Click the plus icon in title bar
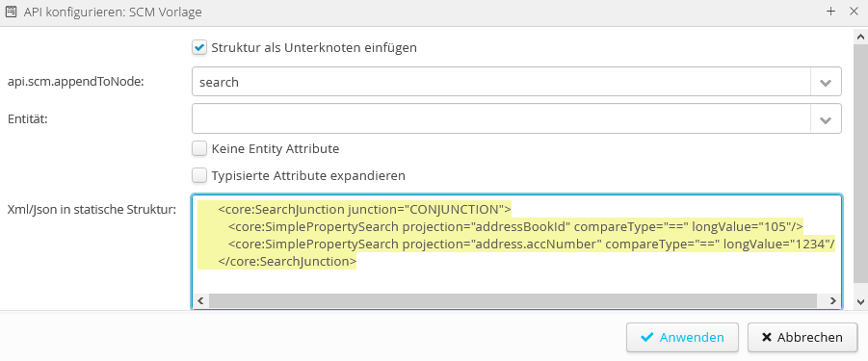 [830, 11]
